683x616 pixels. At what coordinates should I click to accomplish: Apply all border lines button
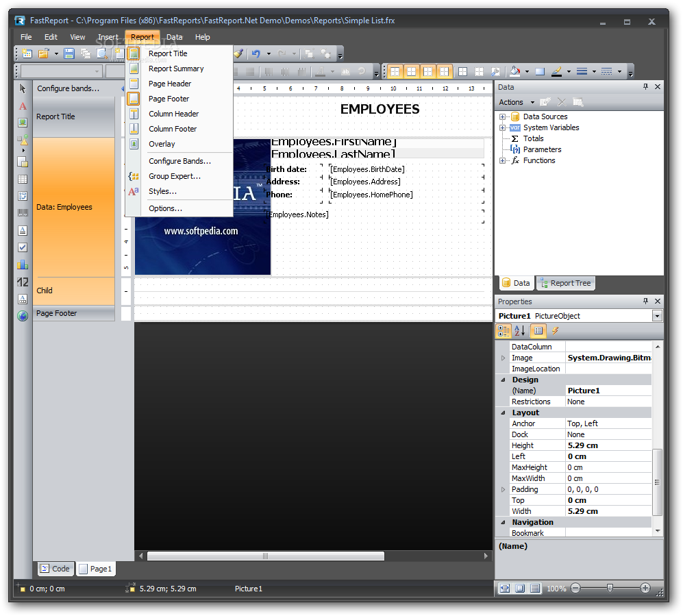click(x=462, y=71)
